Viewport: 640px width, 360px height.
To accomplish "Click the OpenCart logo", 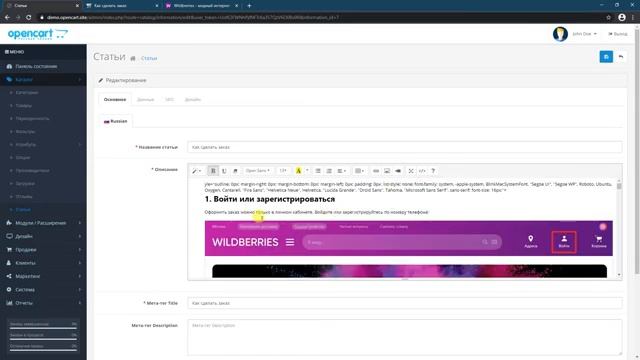I will [x=38, y=34].
